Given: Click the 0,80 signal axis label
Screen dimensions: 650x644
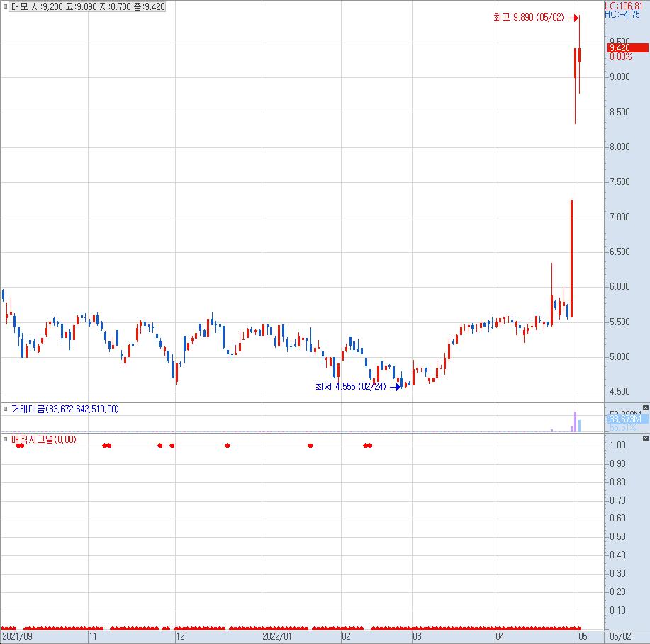Looking at the screenshot, I should 617,482.
